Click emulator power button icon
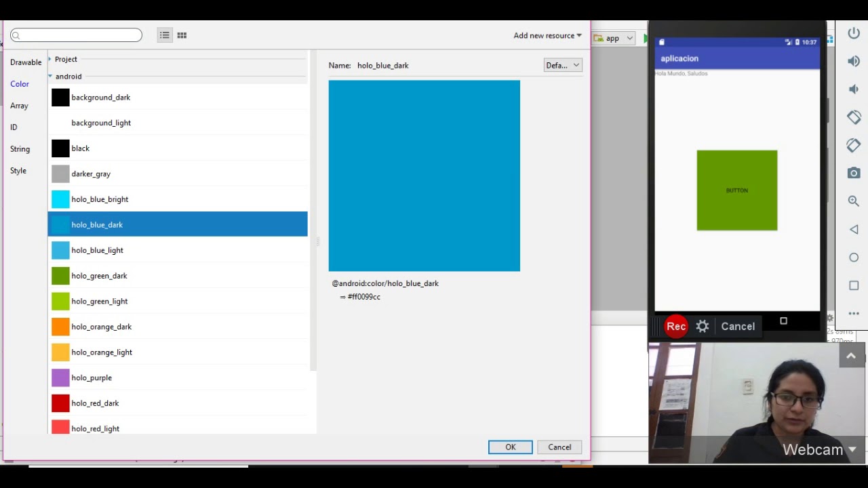This screenshot has height=488, width=868. (x=854, y=33)
